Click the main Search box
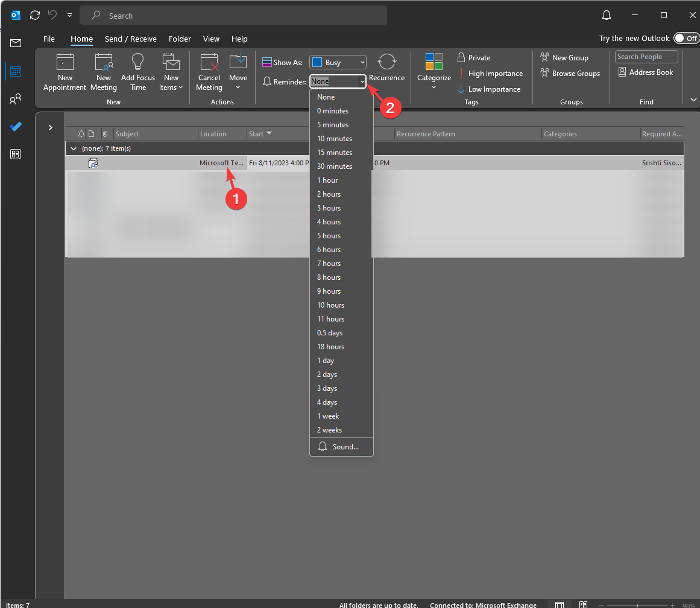The height and width of the screenshot is (608, 700). 233,16
